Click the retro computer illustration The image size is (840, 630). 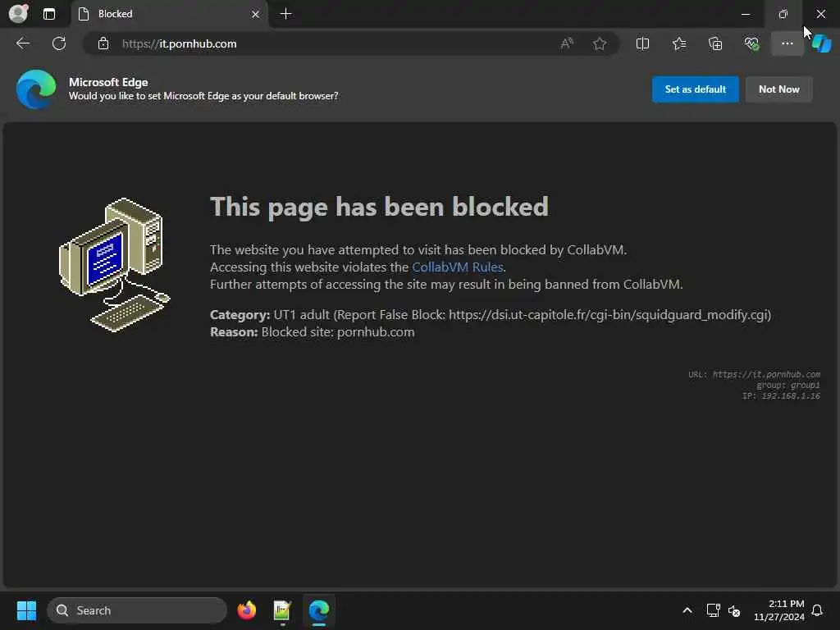click(114, 265)
